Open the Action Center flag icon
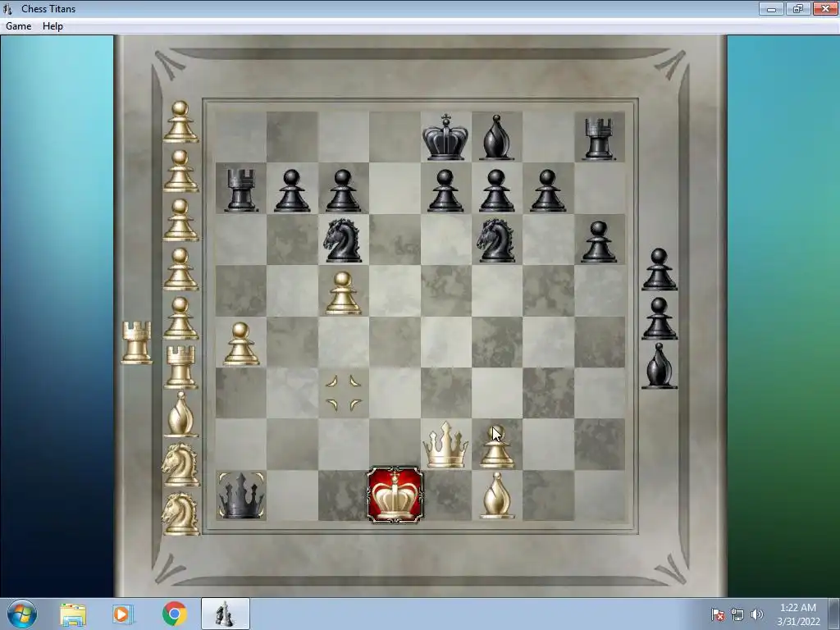This screenshot has width=840, height=630. tap(718, 614)
